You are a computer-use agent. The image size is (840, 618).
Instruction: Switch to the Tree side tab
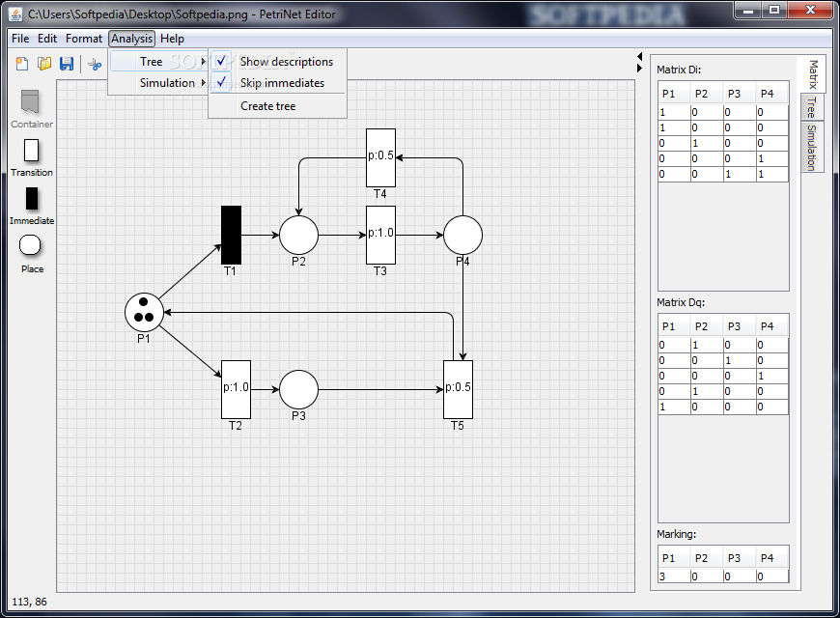(x=812, y=107)
